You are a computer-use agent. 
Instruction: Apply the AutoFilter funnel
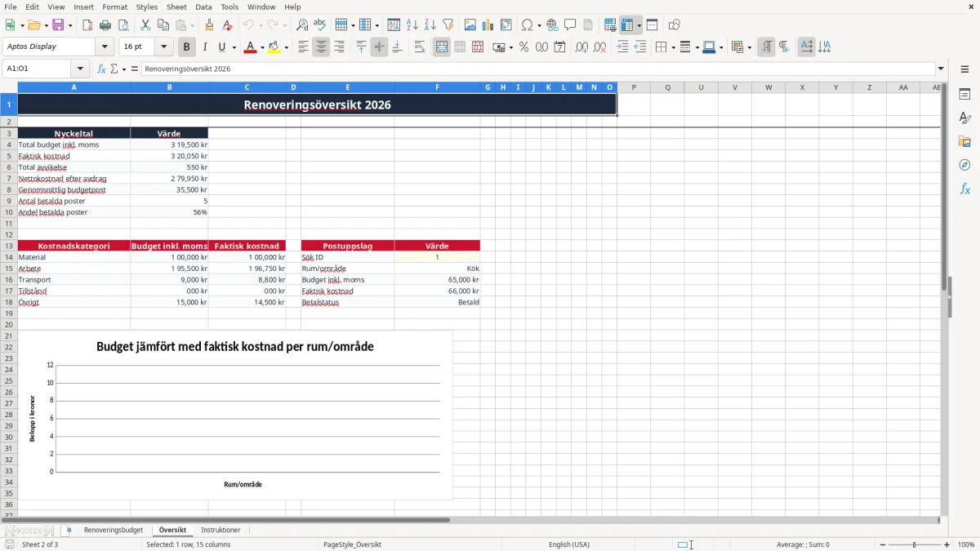point(448,25)
